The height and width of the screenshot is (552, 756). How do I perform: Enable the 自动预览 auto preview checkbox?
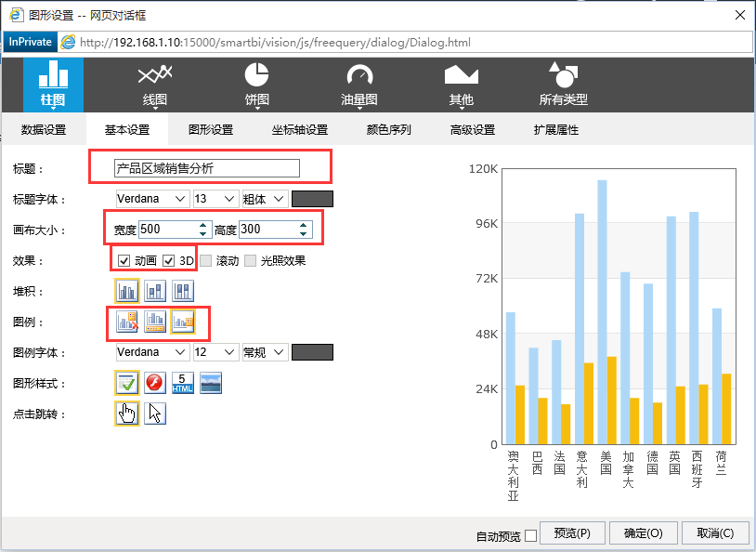coord(531,535)
